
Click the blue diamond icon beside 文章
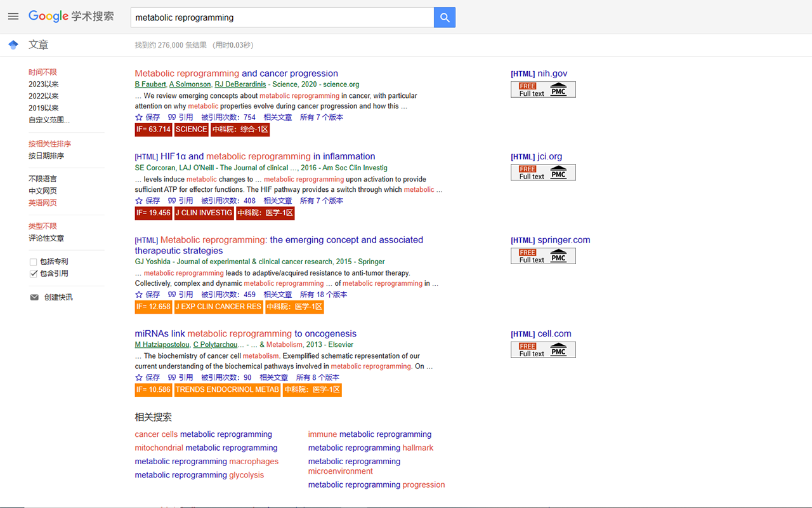pos(13,44)
